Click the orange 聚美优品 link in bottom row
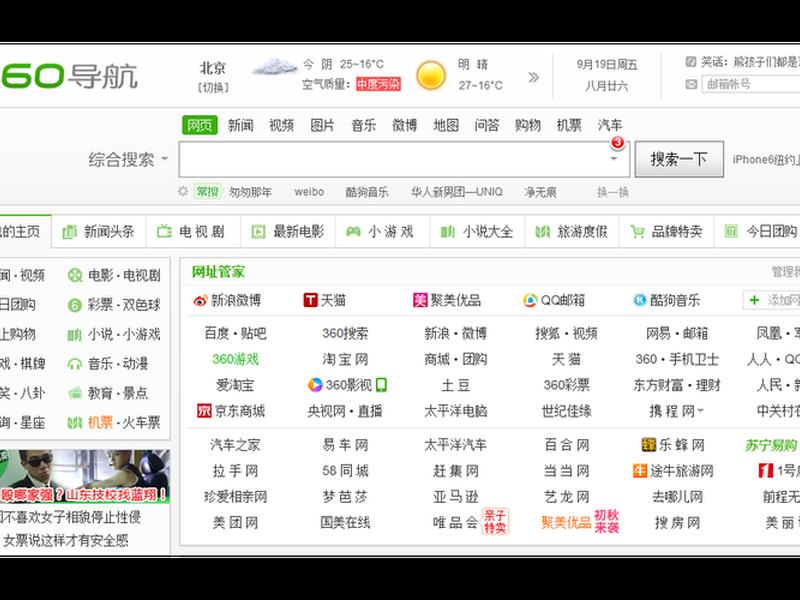This screenshot has height=600, width=800. pyautogui.click(x=566, y=522)
